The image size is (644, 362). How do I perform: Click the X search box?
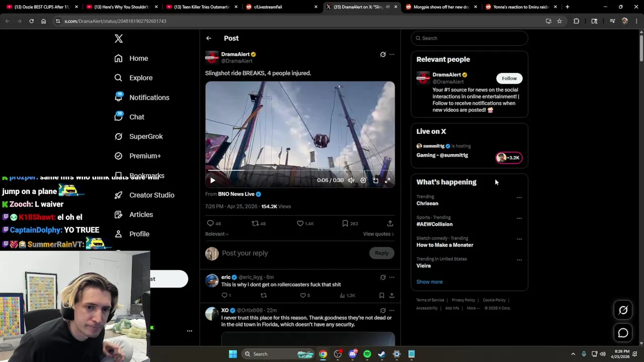[469, 38]
